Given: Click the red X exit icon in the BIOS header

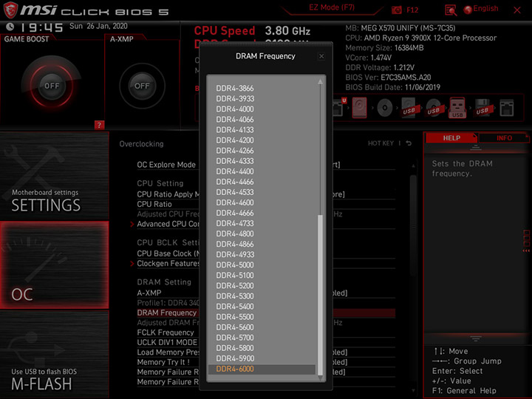Looking at the screenshot, I should (x=517, y=10).
